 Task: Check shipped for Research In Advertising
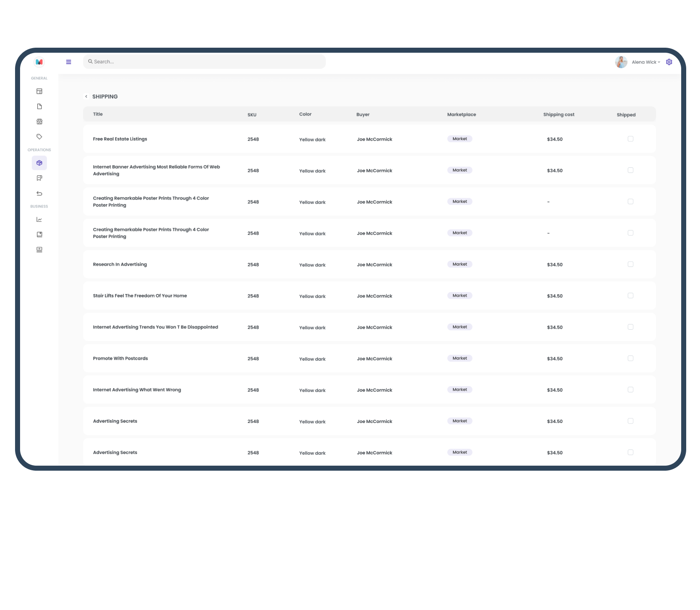coord(631,264)
